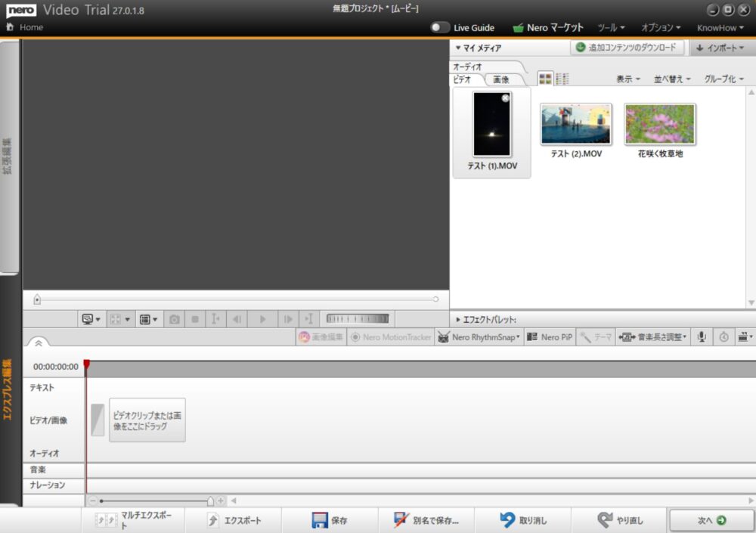
Task: Click 別名で保存... button
Action: [426, 520]
